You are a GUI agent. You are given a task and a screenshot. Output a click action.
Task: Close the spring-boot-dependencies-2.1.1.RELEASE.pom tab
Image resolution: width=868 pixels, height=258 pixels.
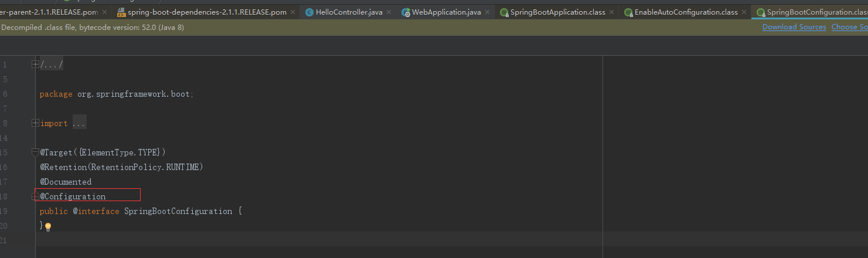point(293,12)
